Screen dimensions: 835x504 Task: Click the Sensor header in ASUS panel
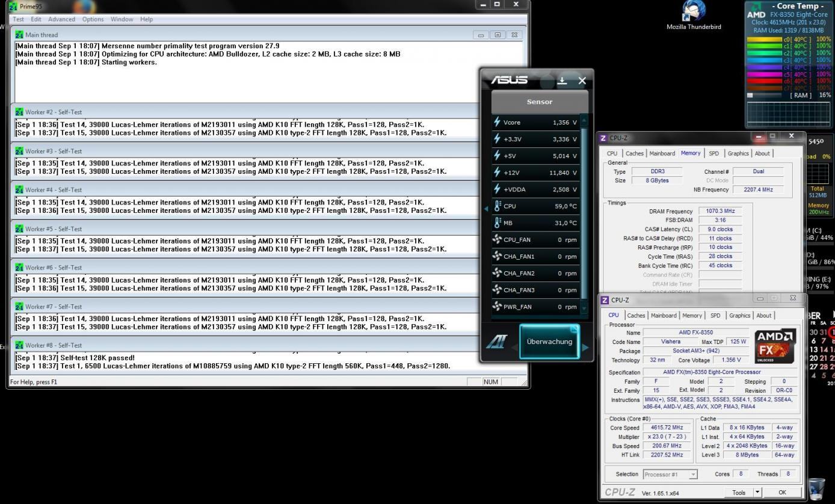pyautogui.click(x=540, y=102)
